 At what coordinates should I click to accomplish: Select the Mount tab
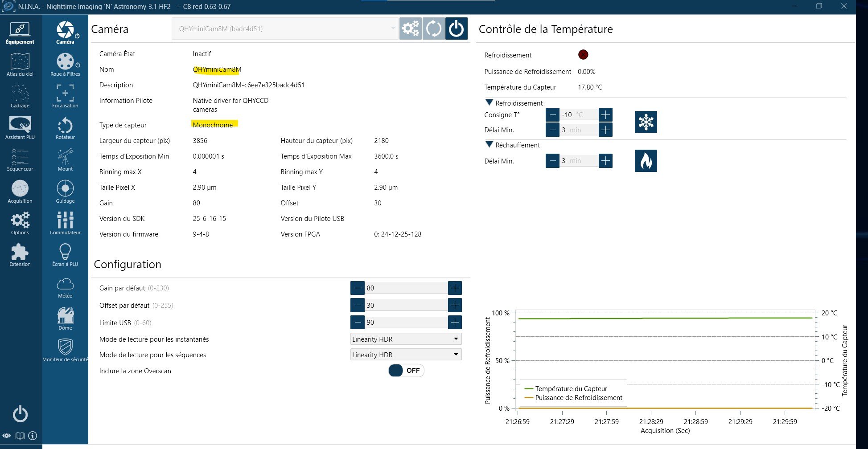click(65, 160)
